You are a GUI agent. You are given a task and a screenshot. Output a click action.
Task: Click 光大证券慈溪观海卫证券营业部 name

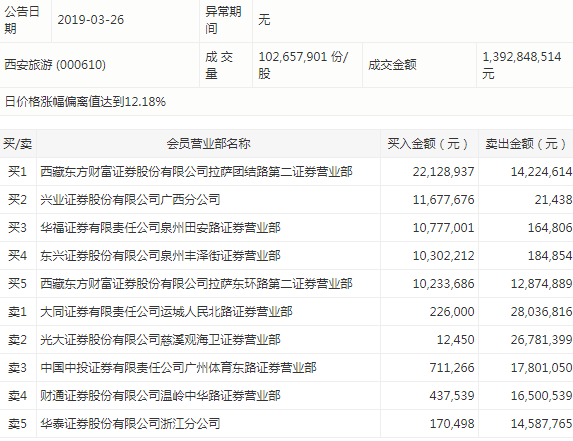(x=160, y=340)
